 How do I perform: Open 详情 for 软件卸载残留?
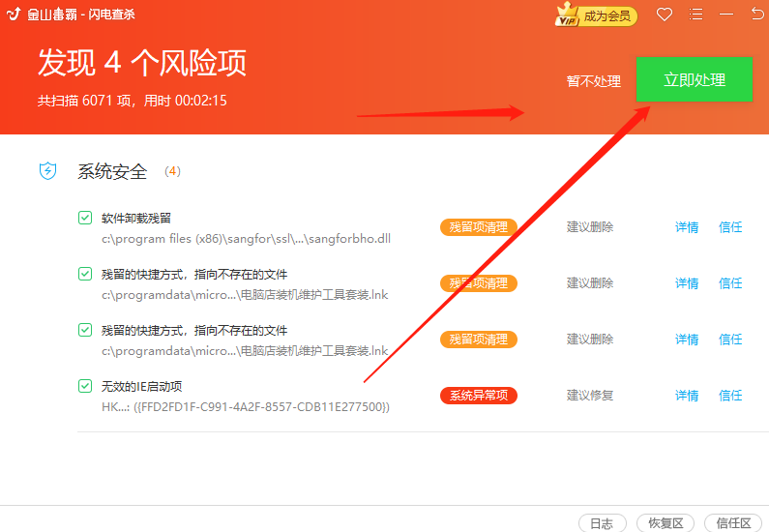687,227
